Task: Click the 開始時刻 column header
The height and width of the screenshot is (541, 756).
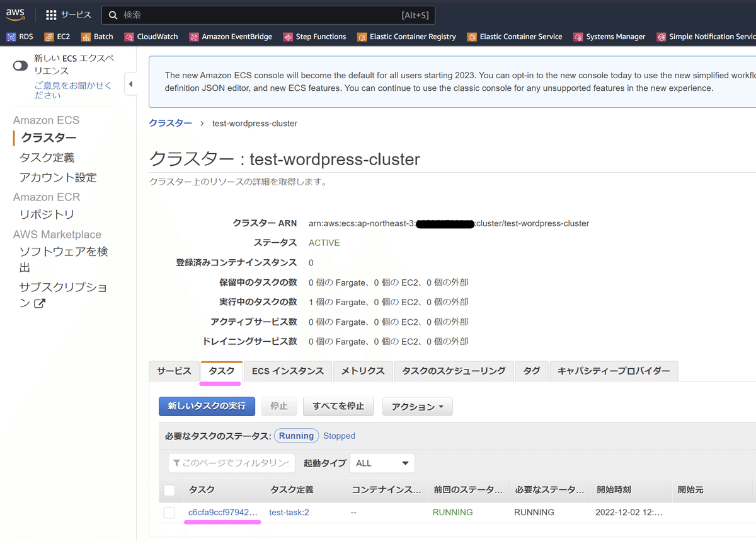Action: [631, 490]
